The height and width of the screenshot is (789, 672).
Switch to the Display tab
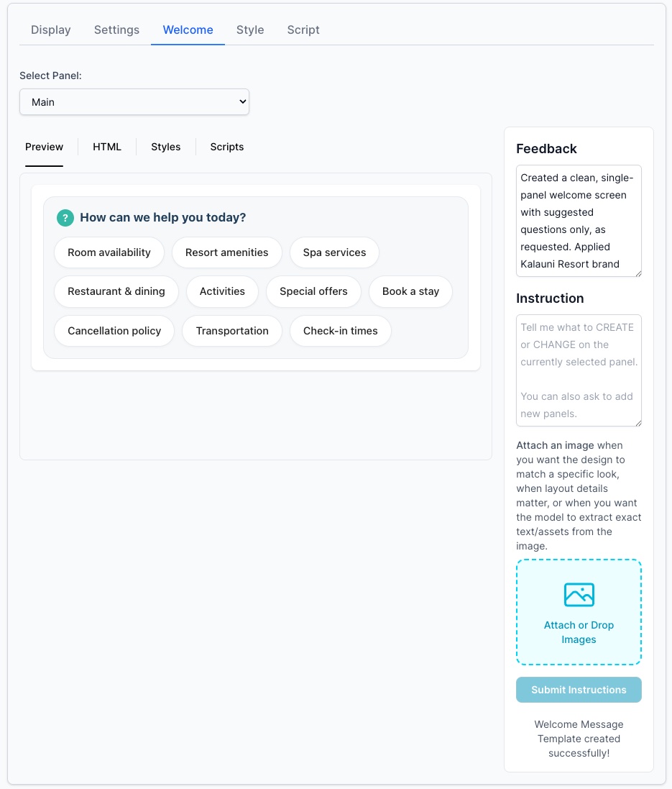point(50,29)
